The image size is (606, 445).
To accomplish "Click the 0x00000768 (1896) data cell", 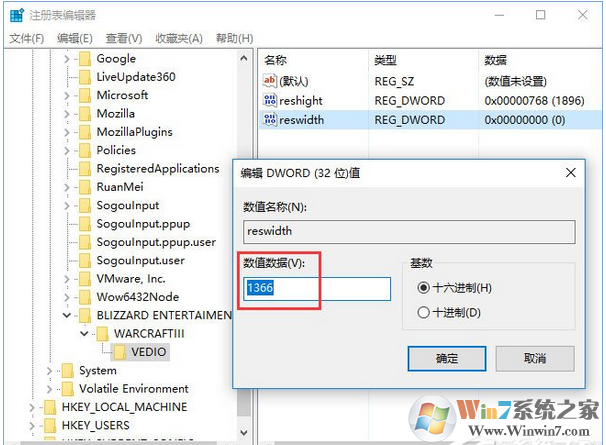I will (534, 101).
